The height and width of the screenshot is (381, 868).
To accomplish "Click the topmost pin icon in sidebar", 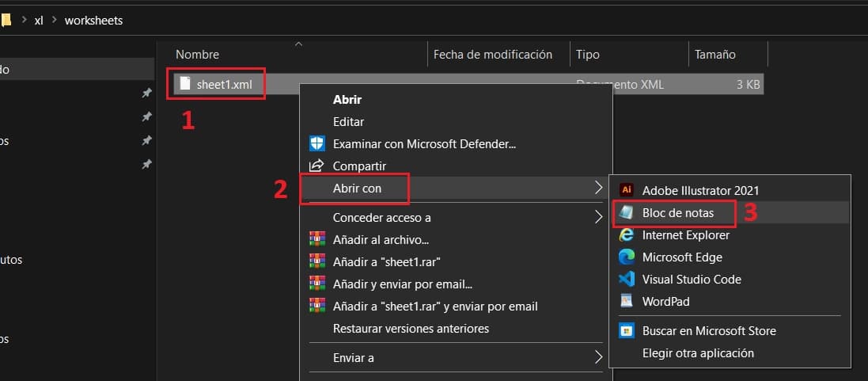I will click(x=146, y=93).
